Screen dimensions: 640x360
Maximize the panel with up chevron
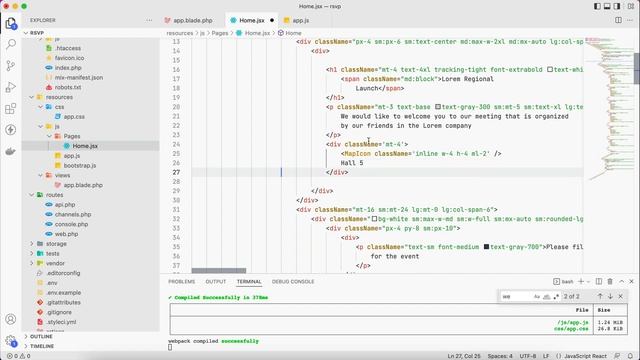(621, 282)
